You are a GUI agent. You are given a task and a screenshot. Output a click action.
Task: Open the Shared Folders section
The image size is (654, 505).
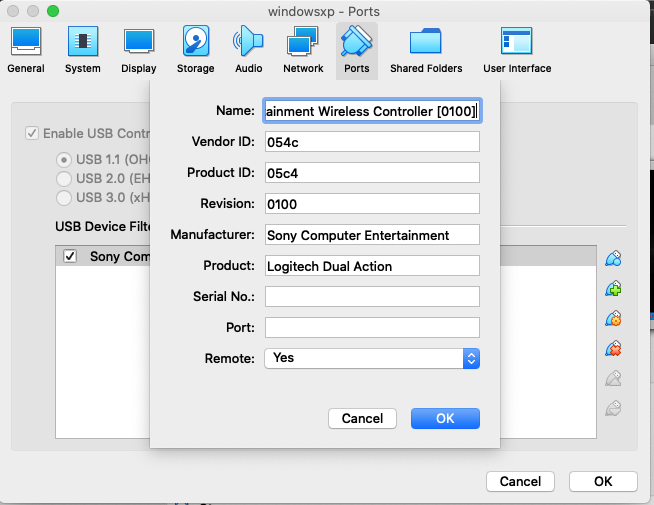(x=426, y=50)
